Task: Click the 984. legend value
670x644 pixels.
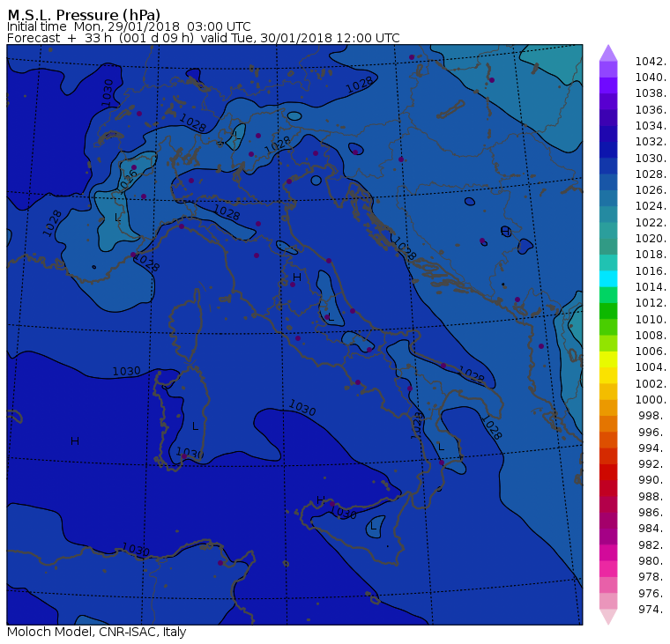Action: (x=652, y=529)
